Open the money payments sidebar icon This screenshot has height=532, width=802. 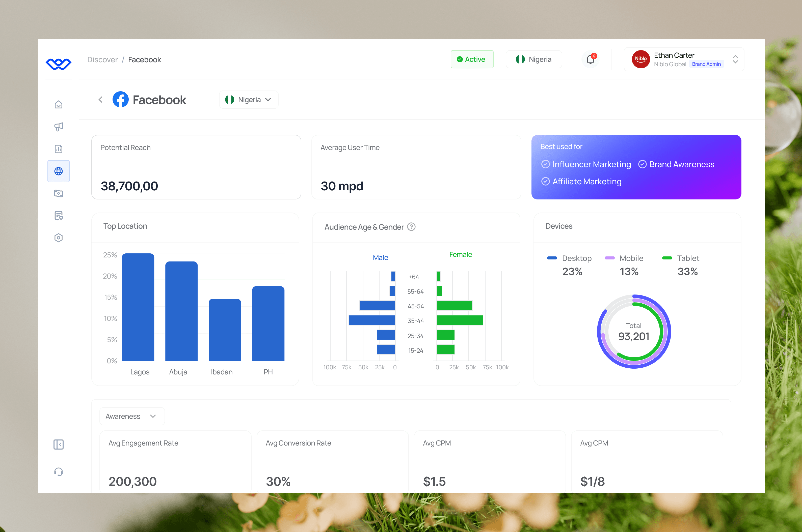point(58,193)
